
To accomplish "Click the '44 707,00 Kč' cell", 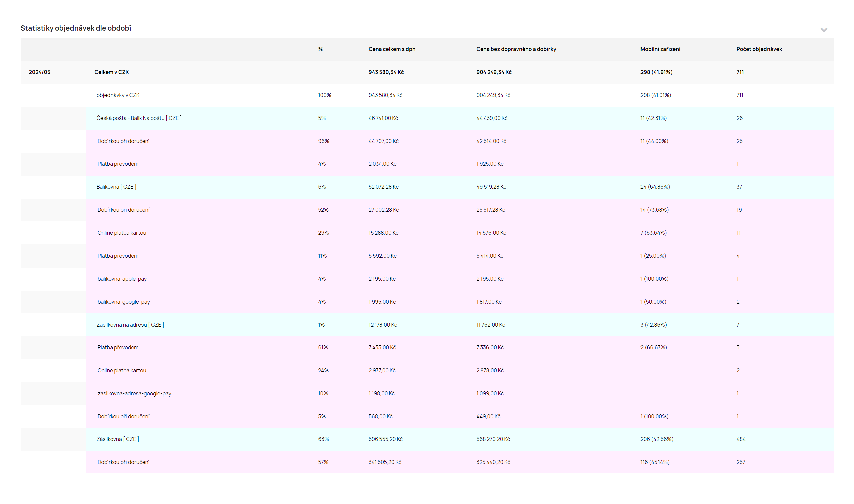I will click(x=383, y=141).
